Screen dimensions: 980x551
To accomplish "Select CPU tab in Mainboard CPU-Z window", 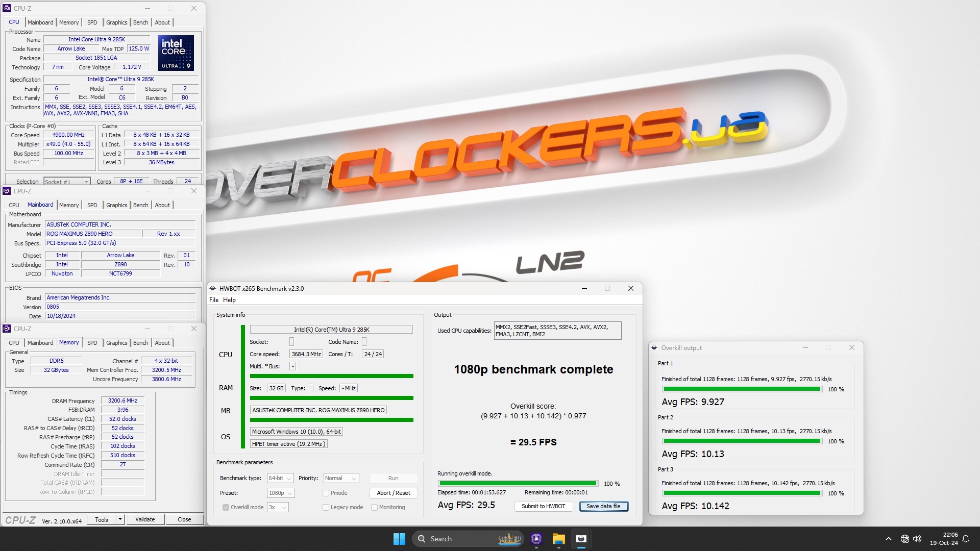I will (x=14, y=205).
